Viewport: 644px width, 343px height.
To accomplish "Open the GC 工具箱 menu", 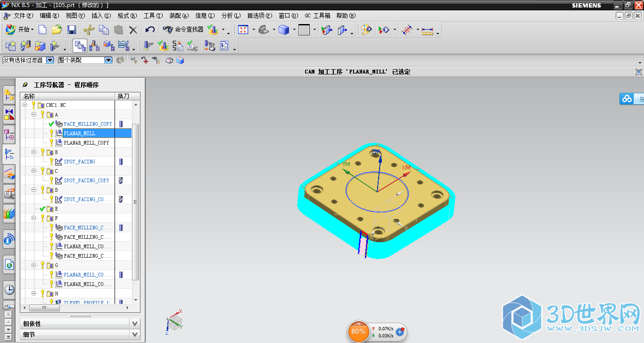I will coord(317,16).
